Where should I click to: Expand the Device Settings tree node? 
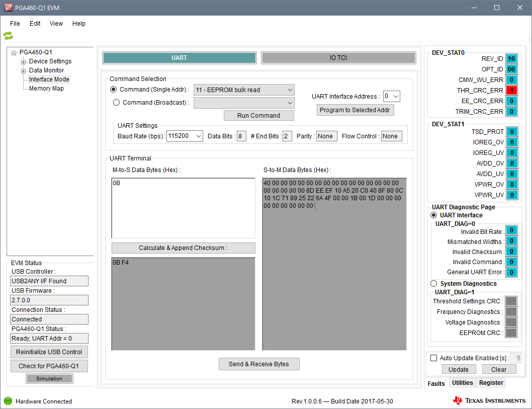24,62
